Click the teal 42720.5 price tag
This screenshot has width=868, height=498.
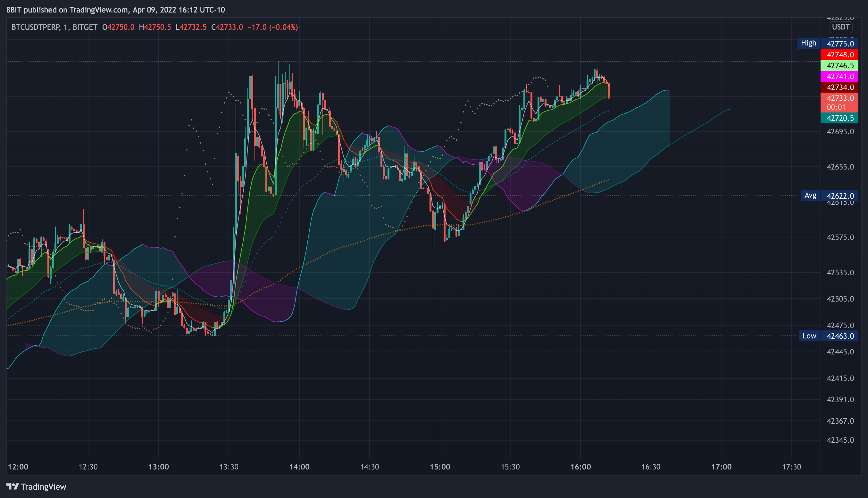pyautogui.click(x=840, y=118)
